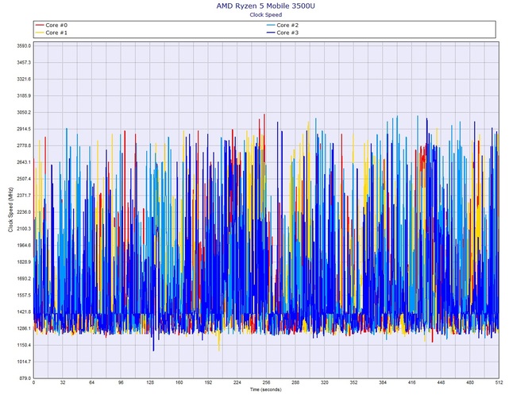This screenshot has height=399, width=532.
Task: Click the 352 tick on time axis
Action: (x=353, y=382)
